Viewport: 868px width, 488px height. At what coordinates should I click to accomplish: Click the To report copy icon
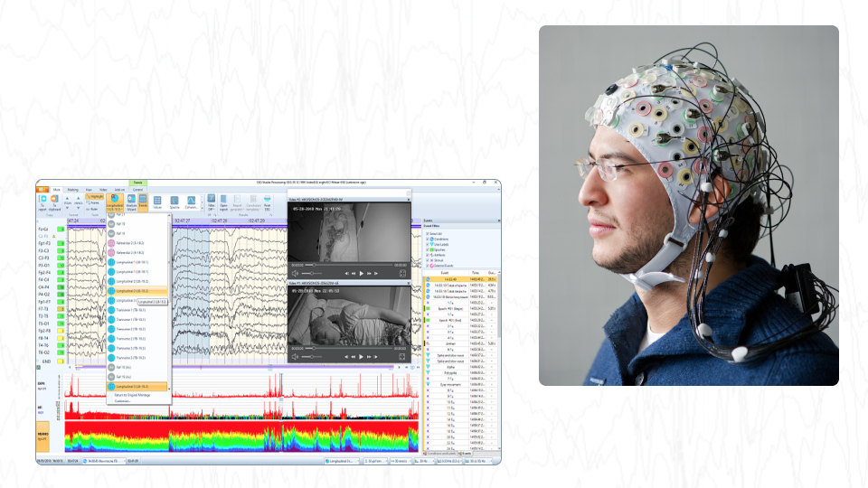coord(42,202)
